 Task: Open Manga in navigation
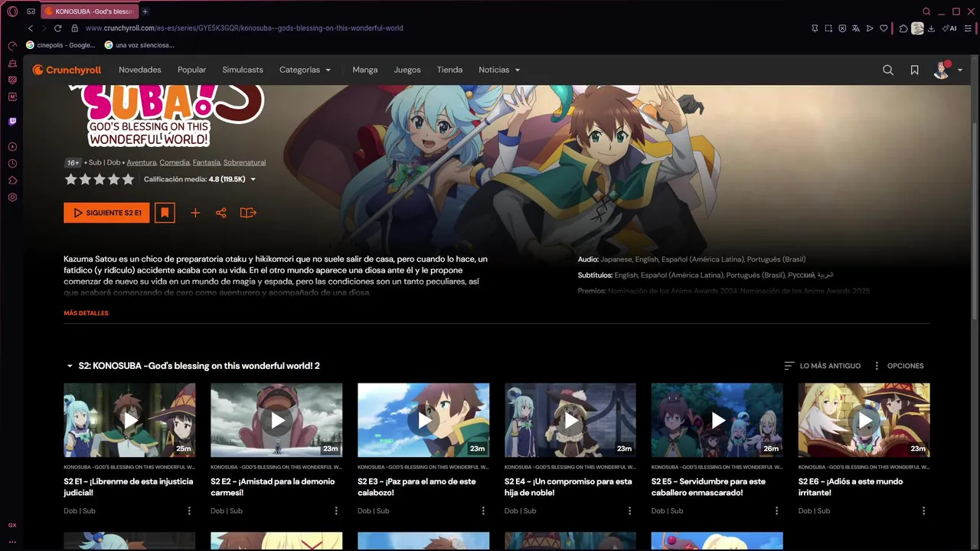click(x=364, y=70)
